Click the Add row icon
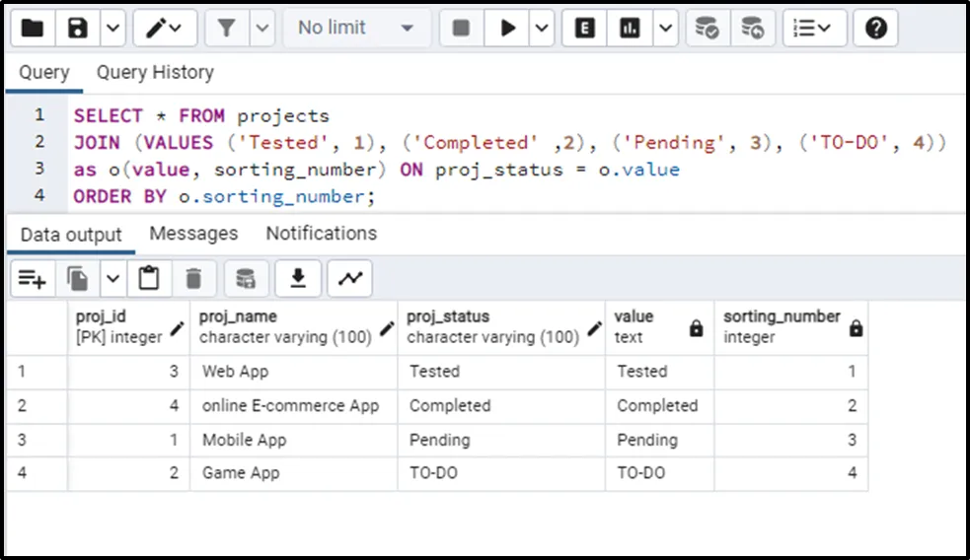The width and height of the screenshot is (970, 560). point(32,280)
